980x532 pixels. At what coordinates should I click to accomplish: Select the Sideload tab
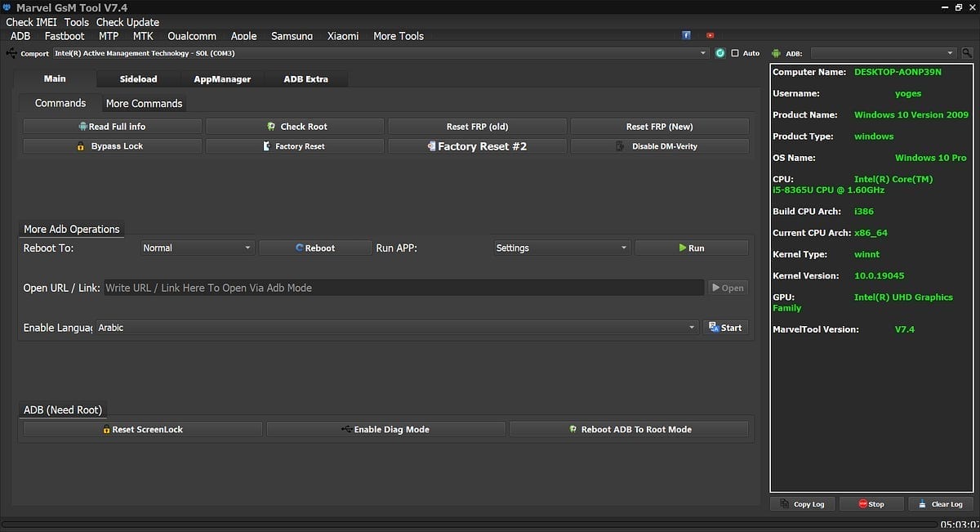[x=138, y=79]
